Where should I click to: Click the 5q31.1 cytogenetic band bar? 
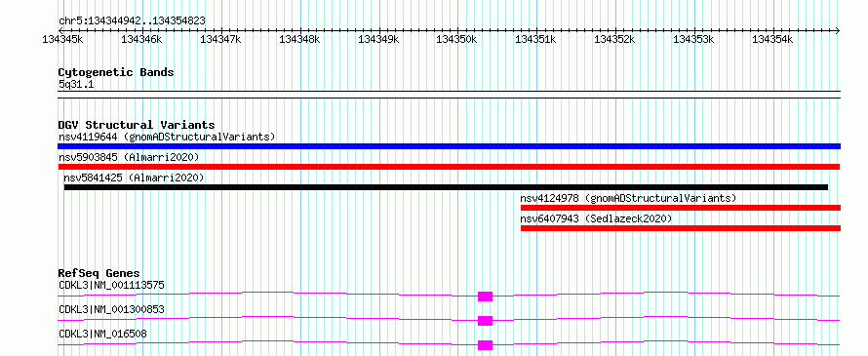(449, 95)
